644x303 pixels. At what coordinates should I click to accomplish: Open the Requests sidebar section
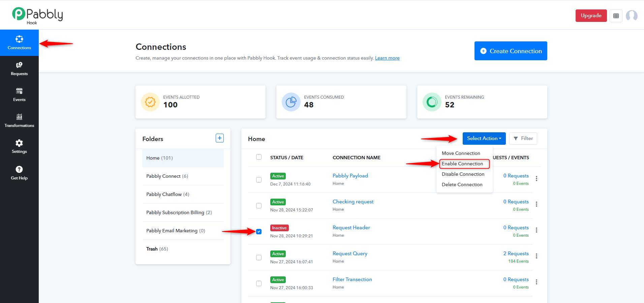(19, 69)
